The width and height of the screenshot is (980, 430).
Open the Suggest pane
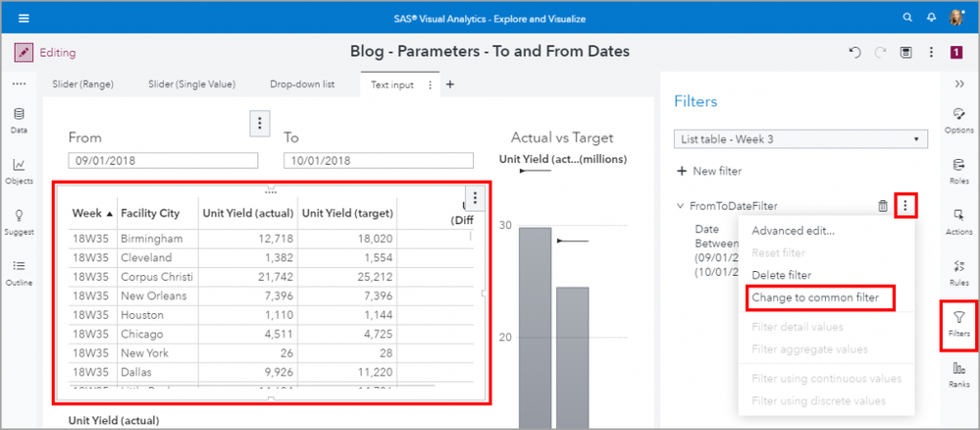pos(19,221)
